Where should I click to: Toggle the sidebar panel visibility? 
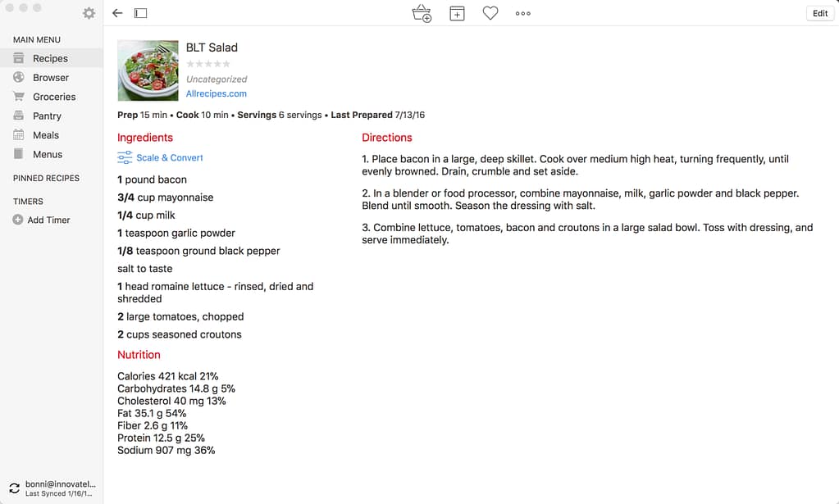click(141, 13)
